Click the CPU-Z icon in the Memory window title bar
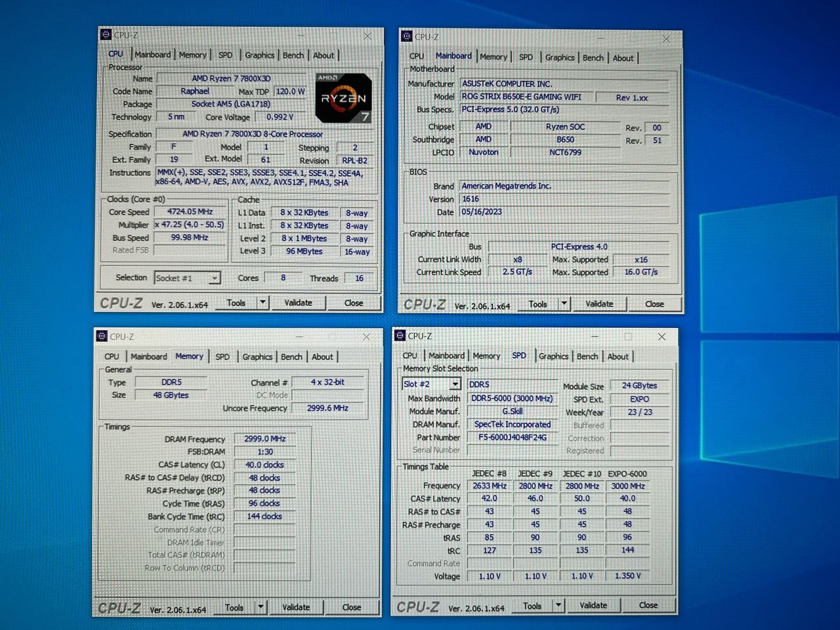Viewport: 840px width, 630px height. click(102, 336)
